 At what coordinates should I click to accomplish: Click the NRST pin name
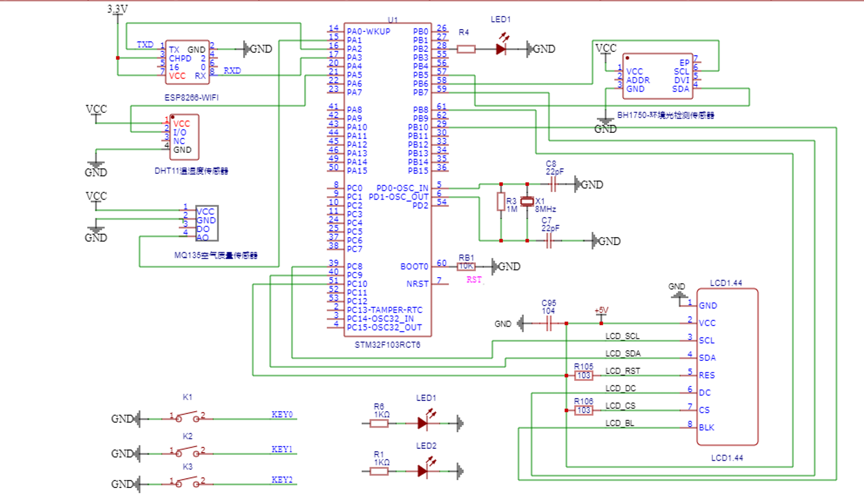click(x=418, y=284)
